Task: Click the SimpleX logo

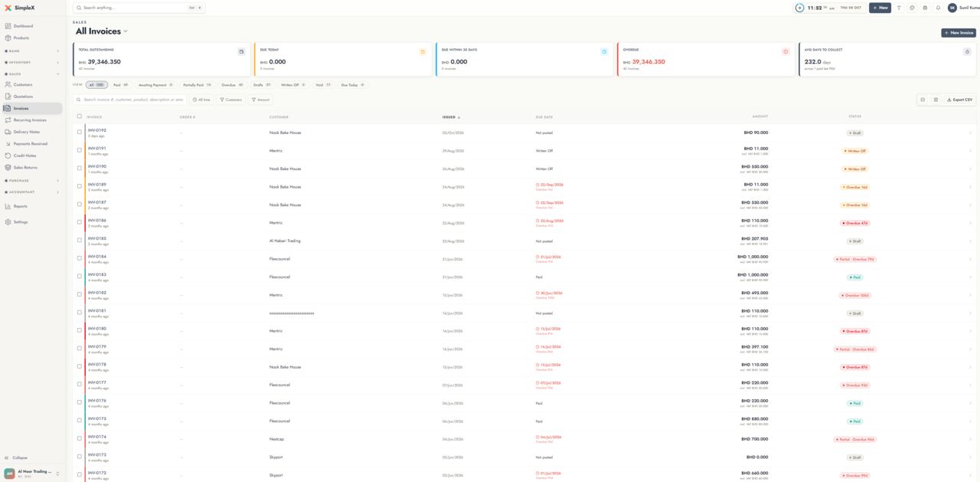Action: pyautogui.click(x=20, y=8)
